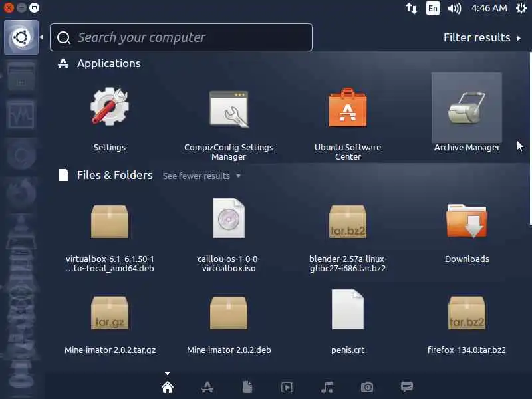
Task: Switch to the Social messages lens
Action: [407, 387]
